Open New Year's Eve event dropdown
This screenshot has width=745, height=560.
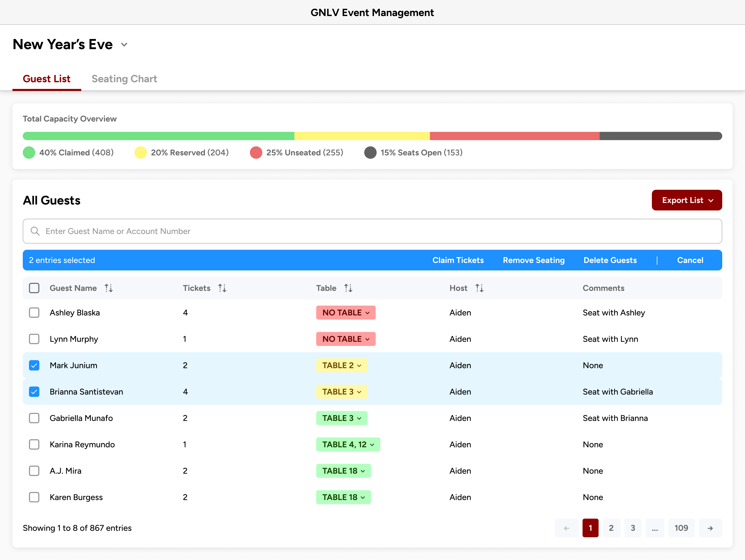coord(124,45)
